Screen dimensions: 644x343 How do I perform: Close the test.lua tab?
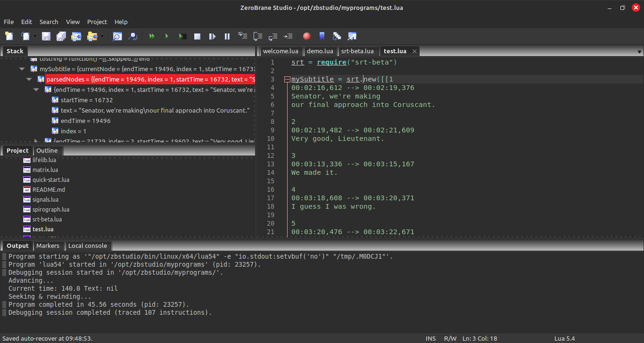tap(414, 51)
